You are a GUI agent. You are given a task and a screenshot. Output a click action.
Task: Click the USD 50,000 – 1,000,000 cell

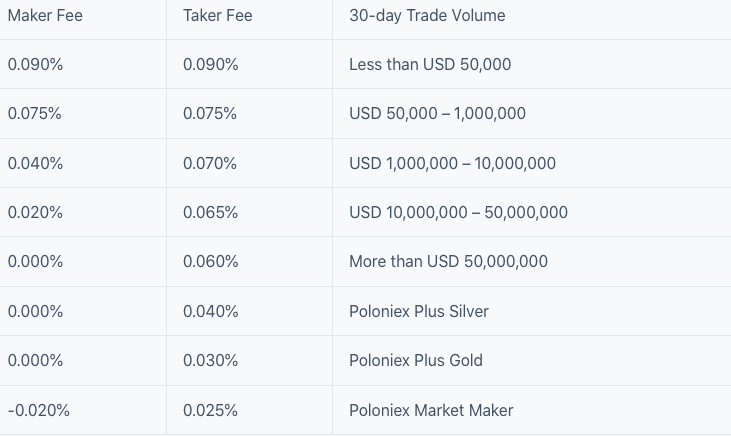click(437, 113)
